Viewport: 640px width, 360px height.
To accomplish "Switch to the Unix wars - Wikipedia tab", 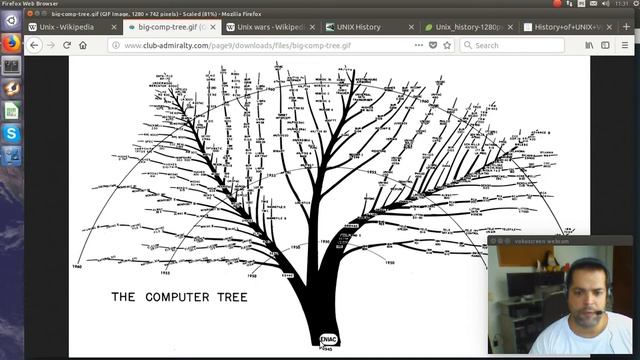I will 270,27.
